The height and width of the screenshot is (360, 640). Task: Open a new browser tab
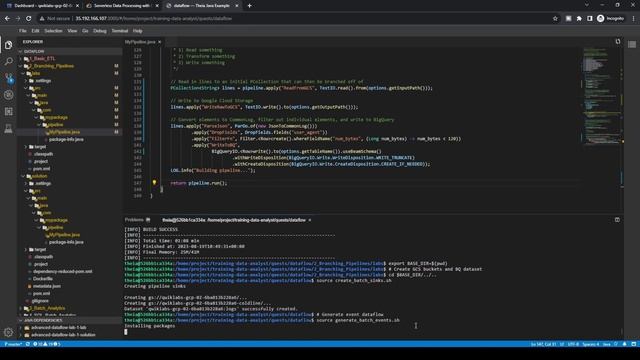[249, 6]
